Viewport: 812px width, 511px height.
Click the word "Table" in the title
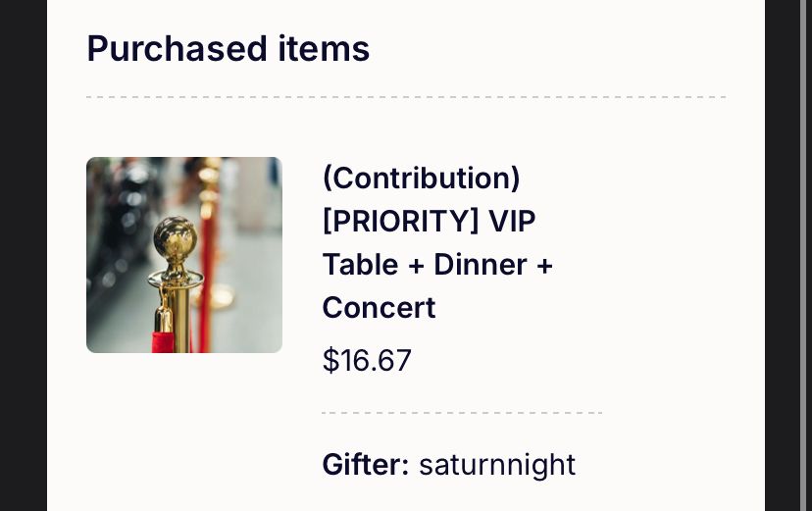click(x=360, y=265)
